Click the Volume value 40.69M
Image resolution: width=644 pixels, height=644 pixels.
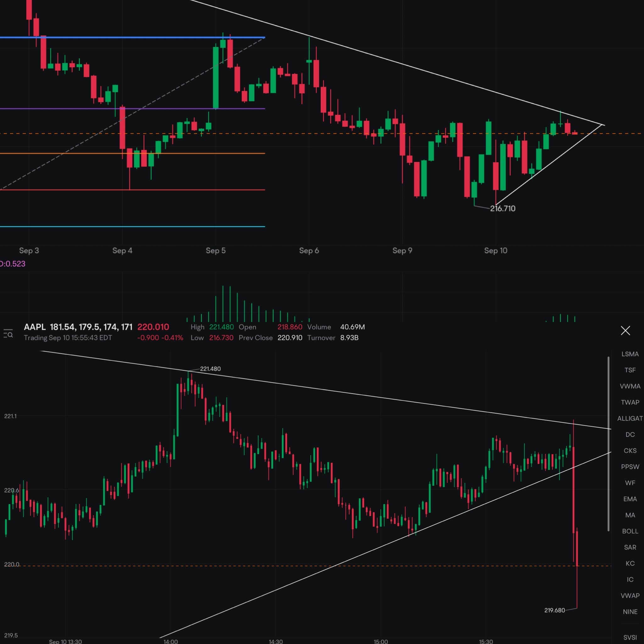(352, 327)
